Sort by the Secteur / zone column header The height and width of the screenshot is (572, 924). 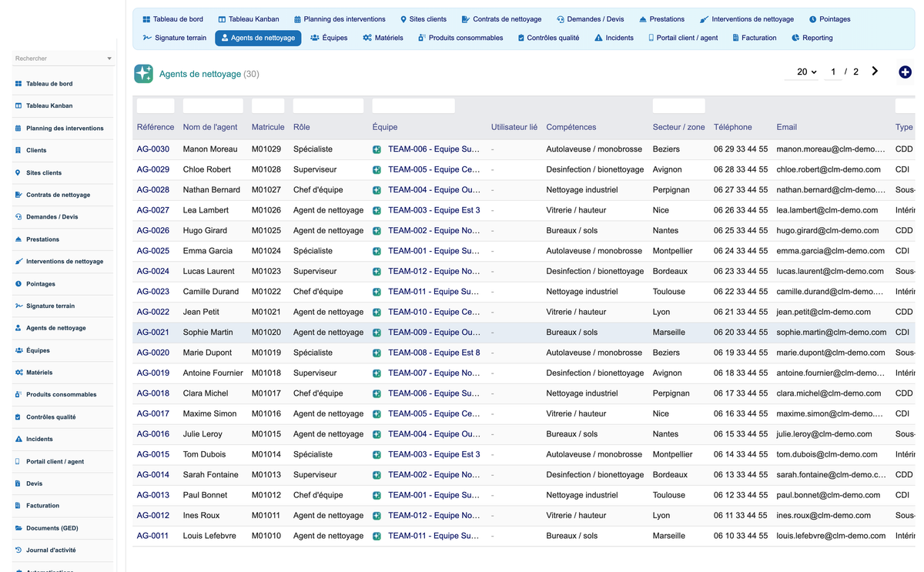tap(678, 127)
